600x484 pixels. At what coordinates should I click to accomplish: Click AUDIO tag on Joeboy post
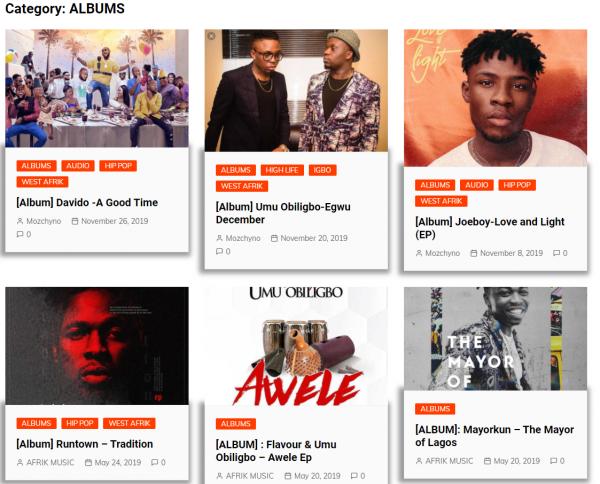[477, 185]
